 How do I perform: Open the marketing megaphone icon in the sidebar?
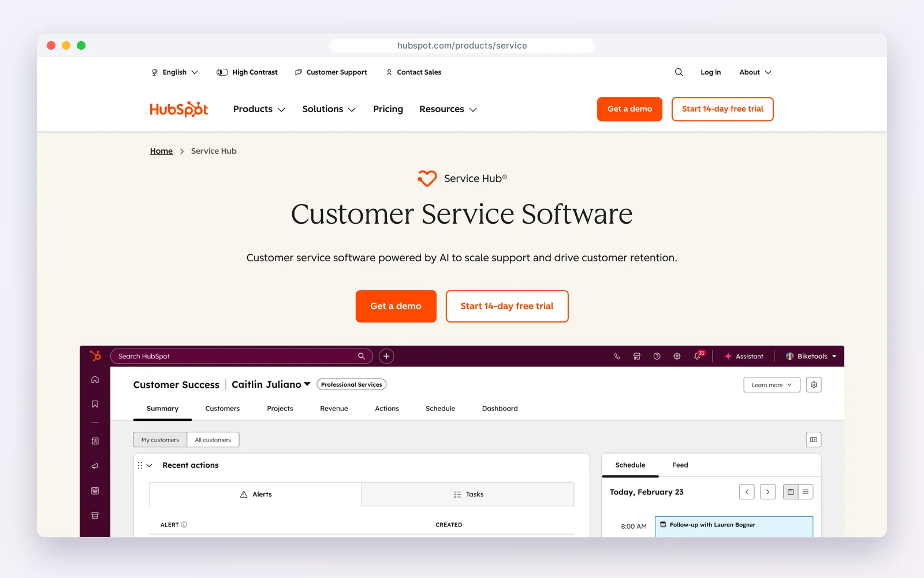95,466
